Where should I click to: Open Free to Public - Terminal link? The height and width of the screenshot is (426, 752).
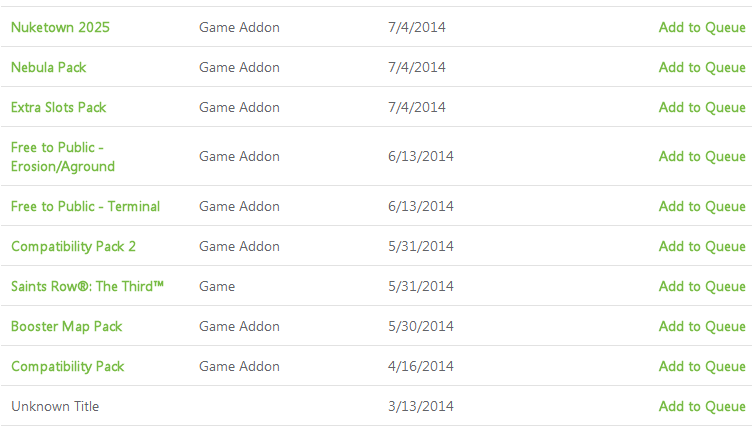[x=85, y=206]
